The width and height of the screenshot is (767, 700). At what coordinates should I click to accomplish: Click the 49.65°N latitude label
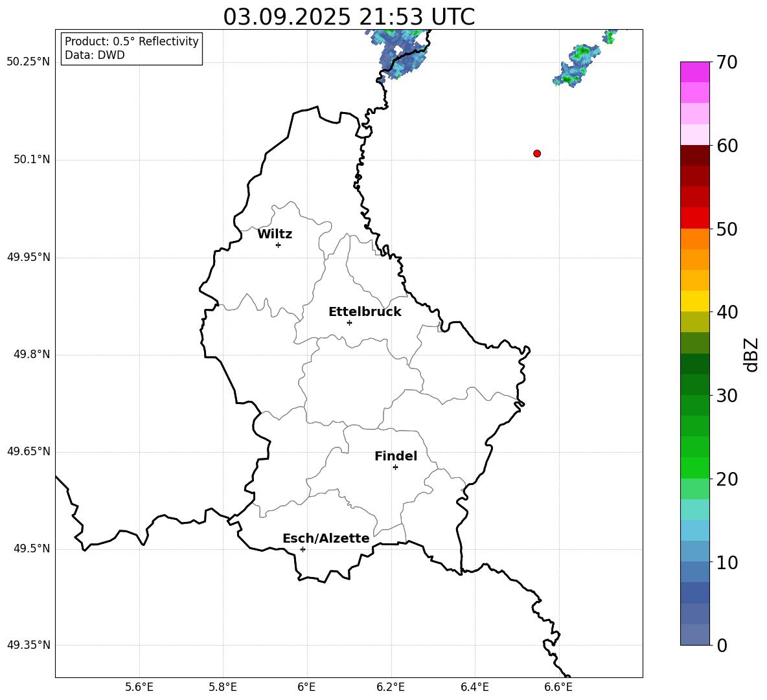[29, 451]
